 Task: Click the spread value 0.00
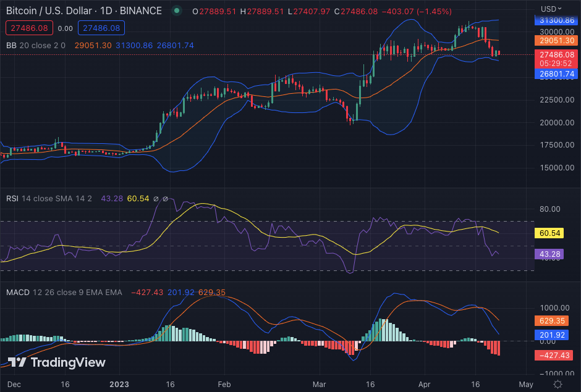point(66,28)
